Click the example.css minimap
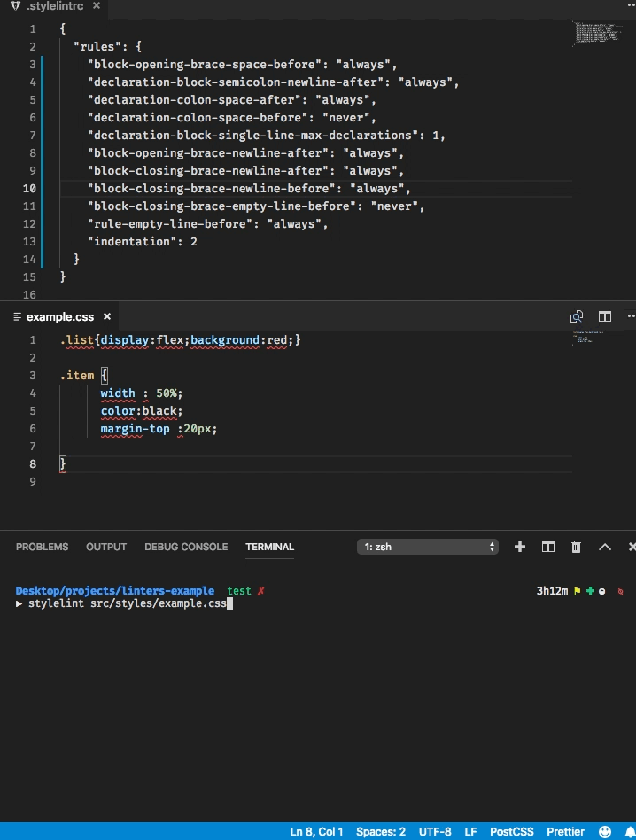 tap(586, 338)
